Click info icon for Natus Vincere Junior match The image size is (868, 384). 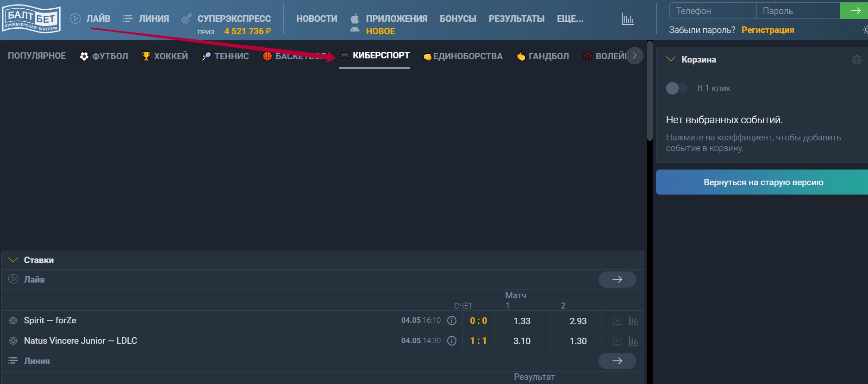(452, 341)
